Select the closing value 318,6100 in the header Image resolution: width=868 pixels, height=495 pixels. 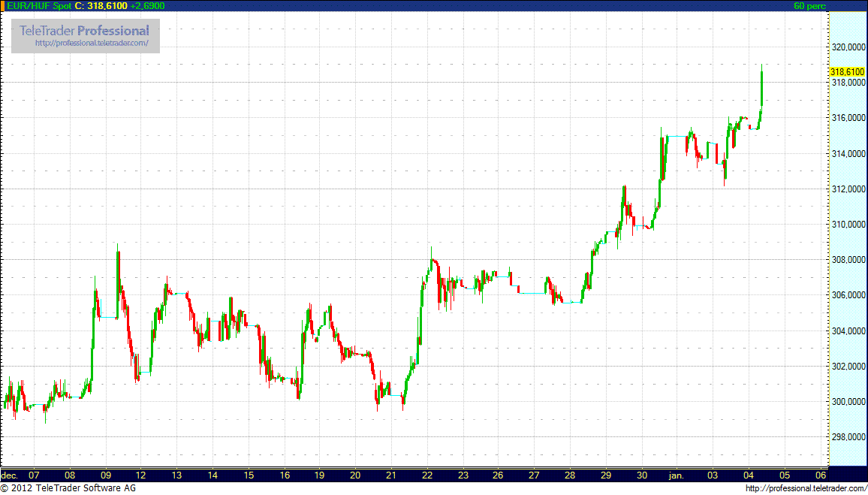click(x=107, y=5)
